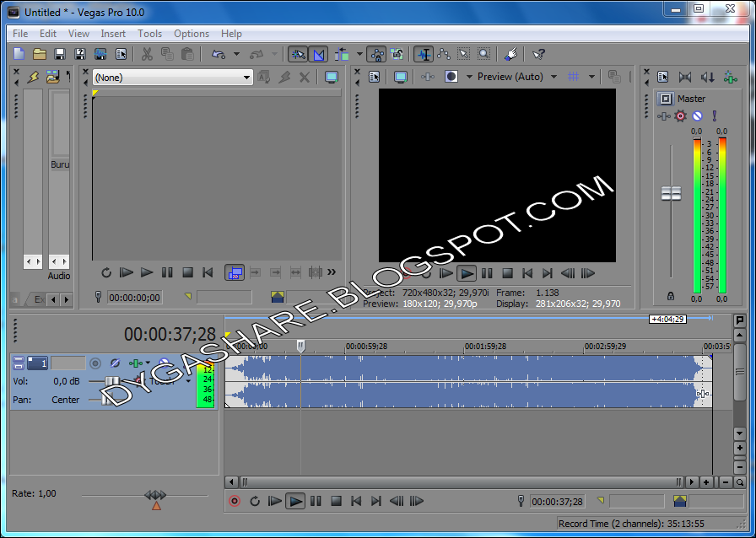Open the Overlays grid dropdown arrow
This screenshot has width=756, height=538.
point(591,77)
